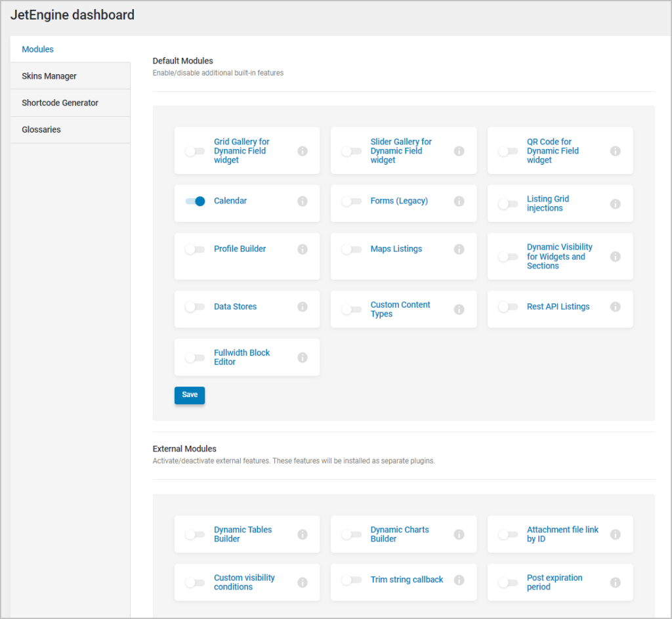Screen dimensions: 672x619
Task: Show info for Rest API Listings
Action: 616,307
